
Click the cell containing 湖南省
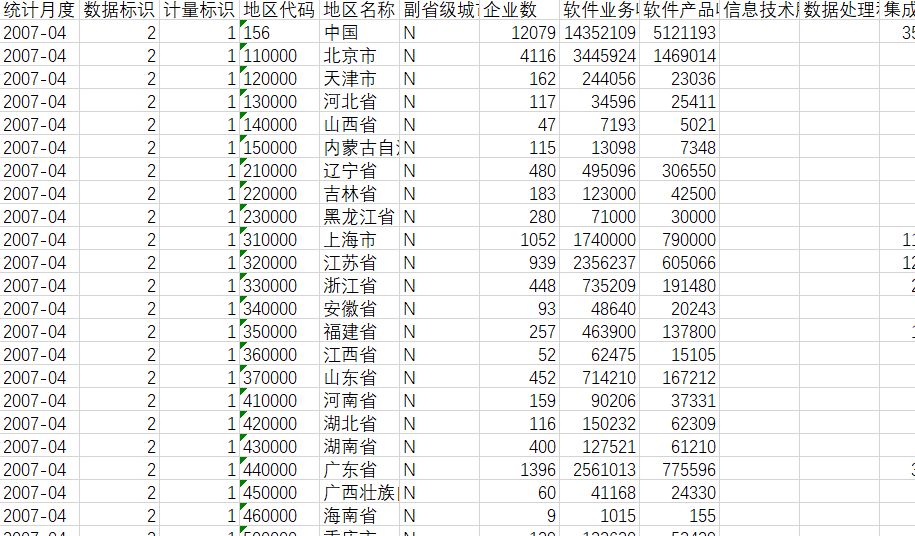point(359,447)
